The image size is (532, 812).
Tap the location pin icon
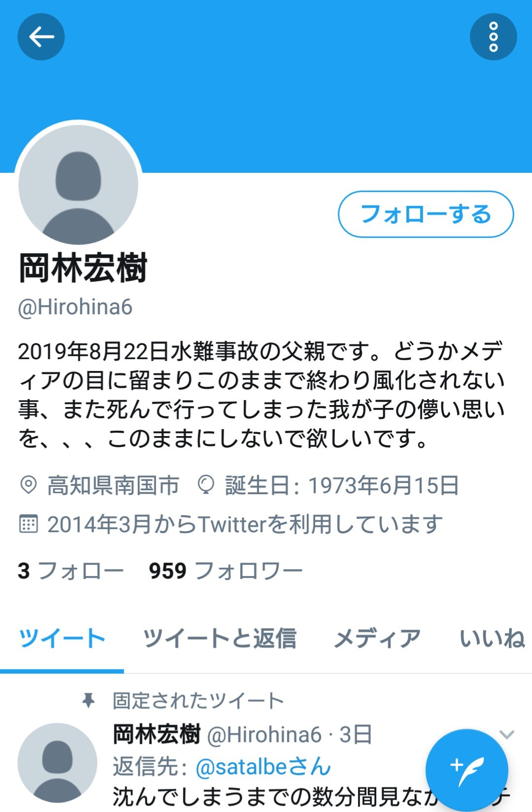pyautogui.click(x=29, y=485)
